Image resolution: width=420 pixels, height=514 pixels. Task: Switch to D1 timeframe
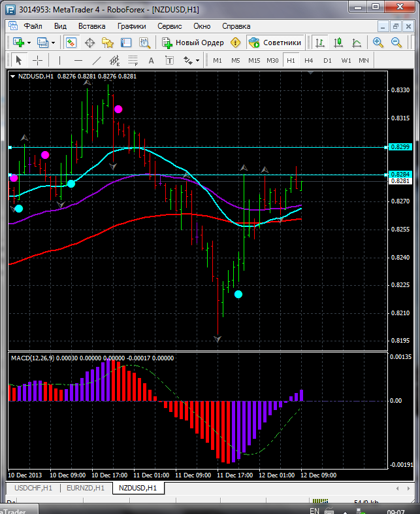coord(327,60)
